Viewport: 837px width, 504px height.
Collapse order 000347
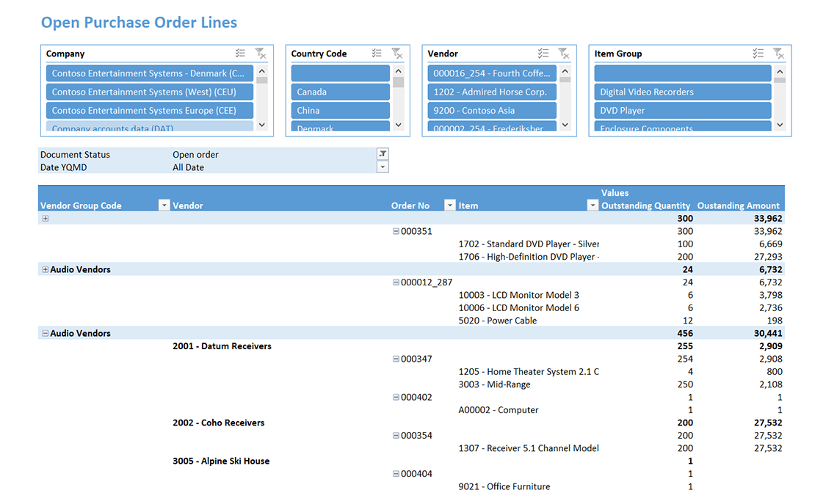pyautogui.click(x=396, y=359)
